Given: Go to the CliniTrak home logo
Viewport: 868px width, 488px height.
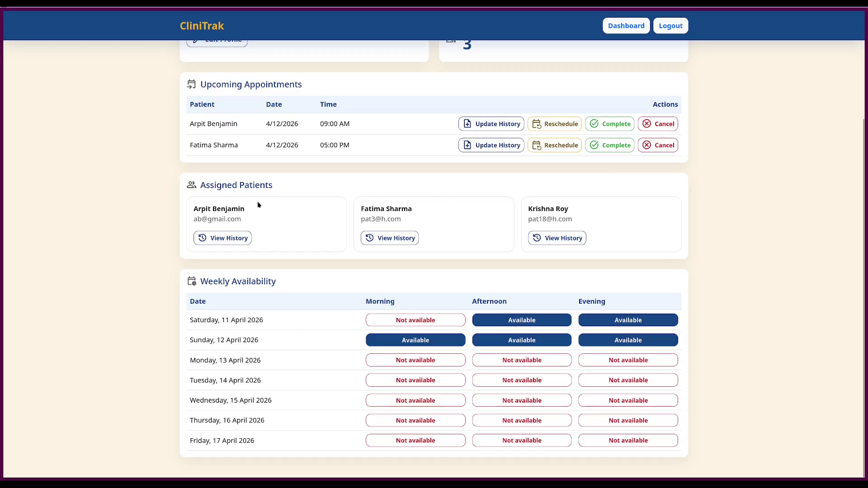Looking at the screenshot, I should (x=202, y=26).
